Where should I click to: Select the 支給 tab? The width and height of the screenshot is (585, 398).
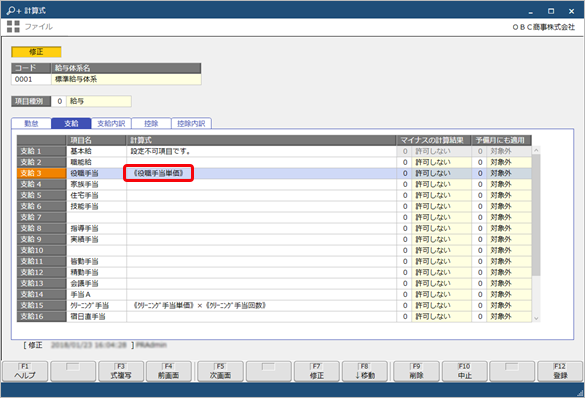pyautogui.click(x=71, y=123)
